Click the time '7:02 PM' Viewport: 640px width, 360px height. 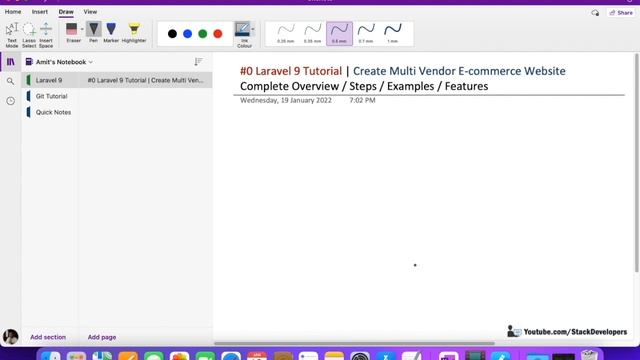pyautogui.click(x=362, y=100)
